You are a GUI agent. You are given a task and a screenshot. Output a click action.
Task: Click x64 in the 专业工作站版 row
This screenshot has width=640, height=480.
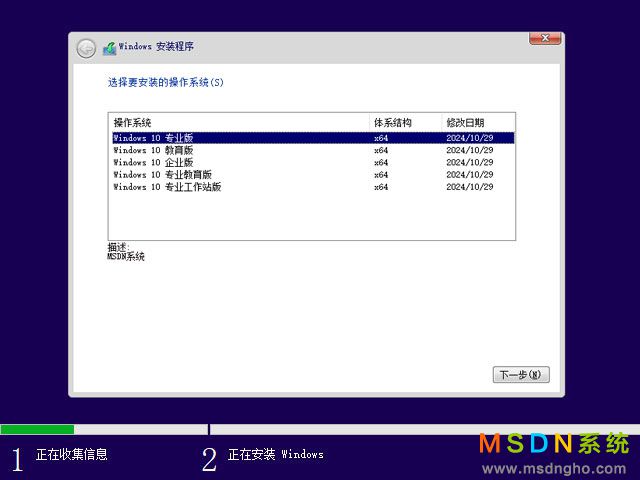click(381, 187)
